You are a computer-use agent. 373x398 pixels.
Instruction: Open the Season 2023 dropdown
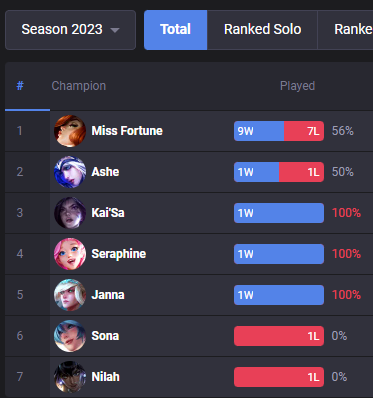[70, 30]
